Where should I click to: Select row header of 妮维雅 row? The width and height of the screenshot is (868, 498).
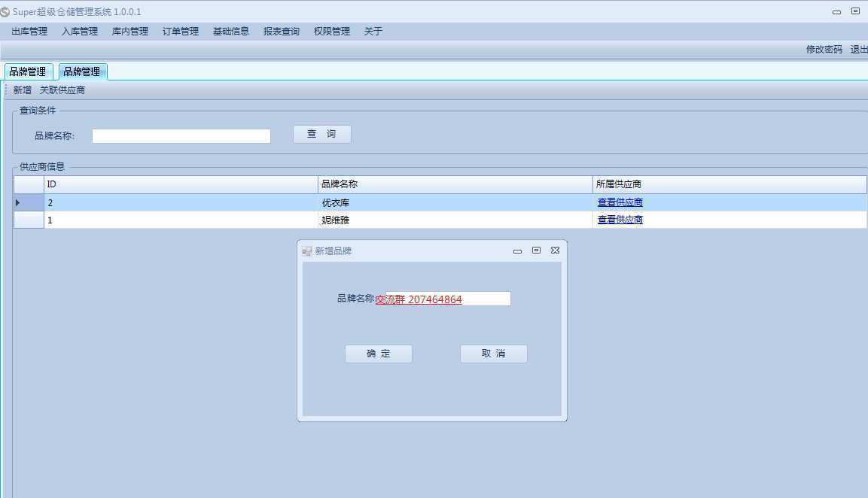[29, 220]
